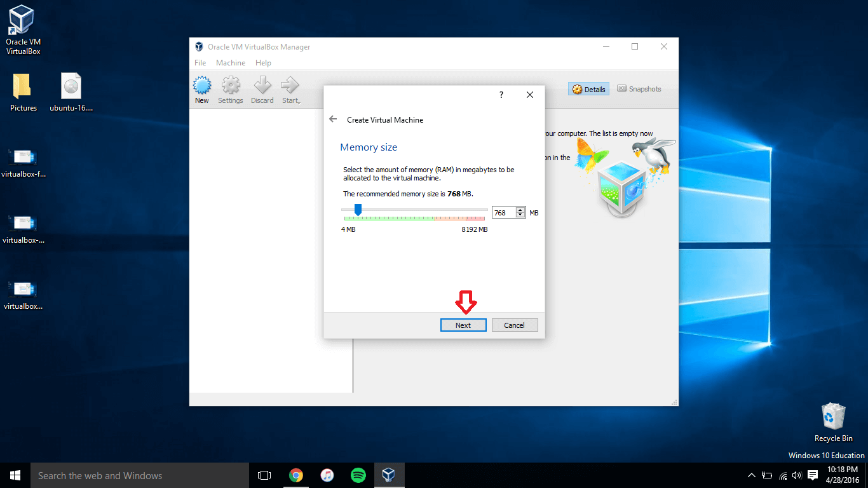Select the virtualbox... desktop file, last of three
The image size is (868, 488).
pos(24,295)
